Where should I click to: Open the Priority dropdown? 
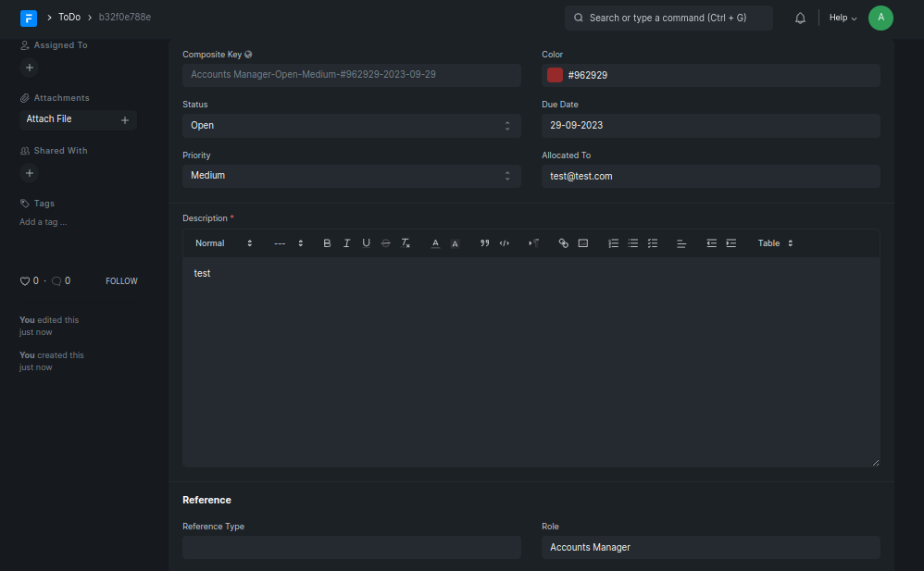click(x=351, y=176)
